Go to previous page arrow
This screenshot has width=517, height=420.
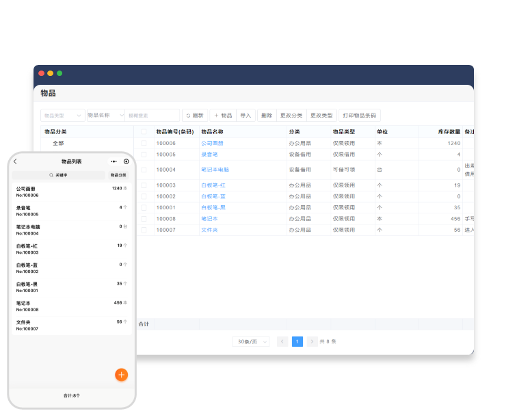coord(282,341)
